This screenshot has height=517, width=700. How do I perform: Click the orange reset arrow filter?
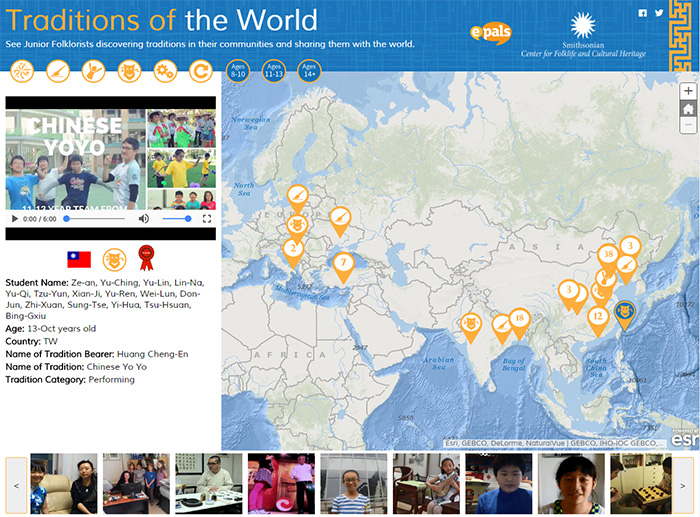tap(201, 71)
